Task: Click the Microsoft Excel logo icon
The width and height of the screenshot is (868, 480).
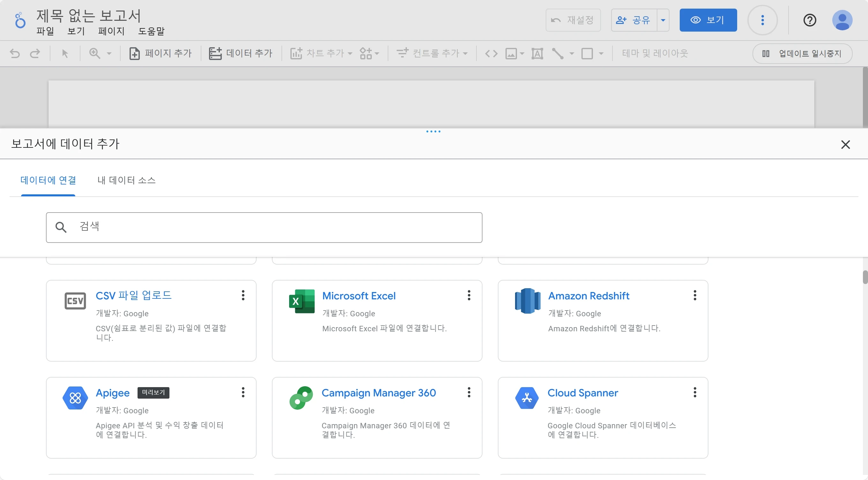Action: click(x=302, y=301)
